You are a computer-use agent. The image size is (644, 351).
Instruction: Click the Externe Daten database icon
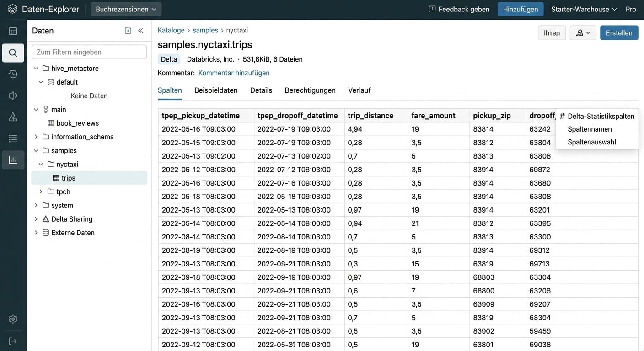46,233
